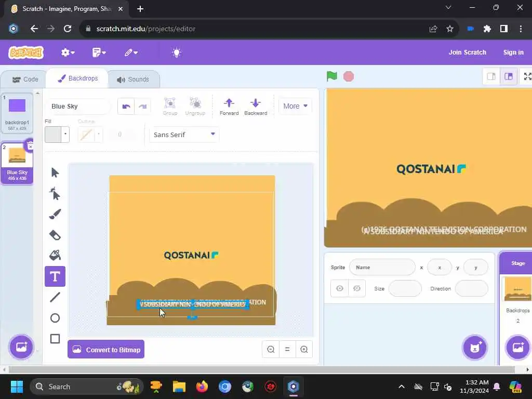This screenshot has width=532, height=399.
Task: Bookmark this page with the star
Action: coord(450,29)
